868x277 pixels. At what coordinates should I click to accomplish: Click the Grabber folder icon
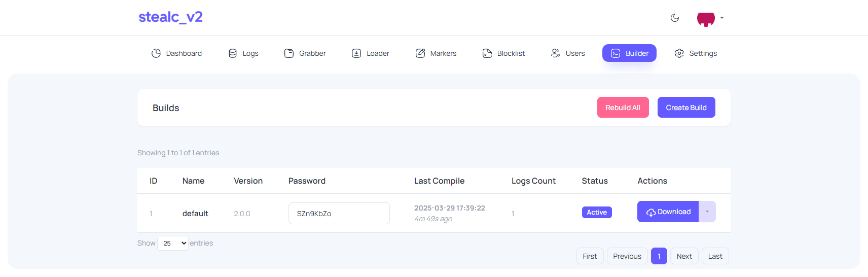tap(289, 53)
